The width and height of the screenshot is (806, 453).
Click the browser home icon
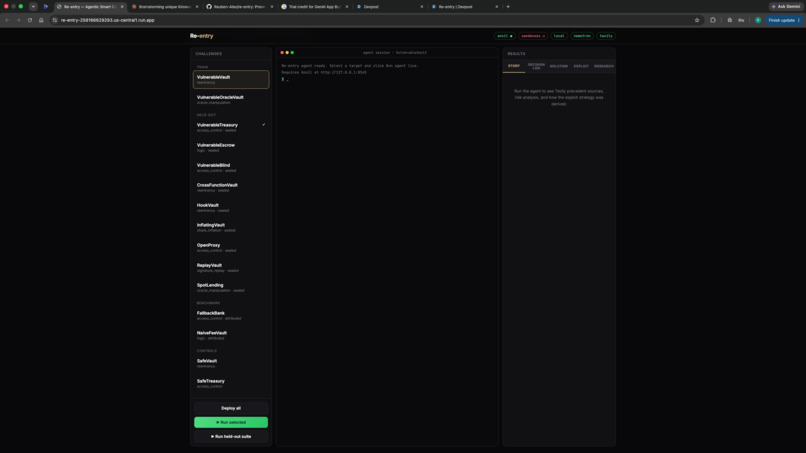[x=41, y=20]
